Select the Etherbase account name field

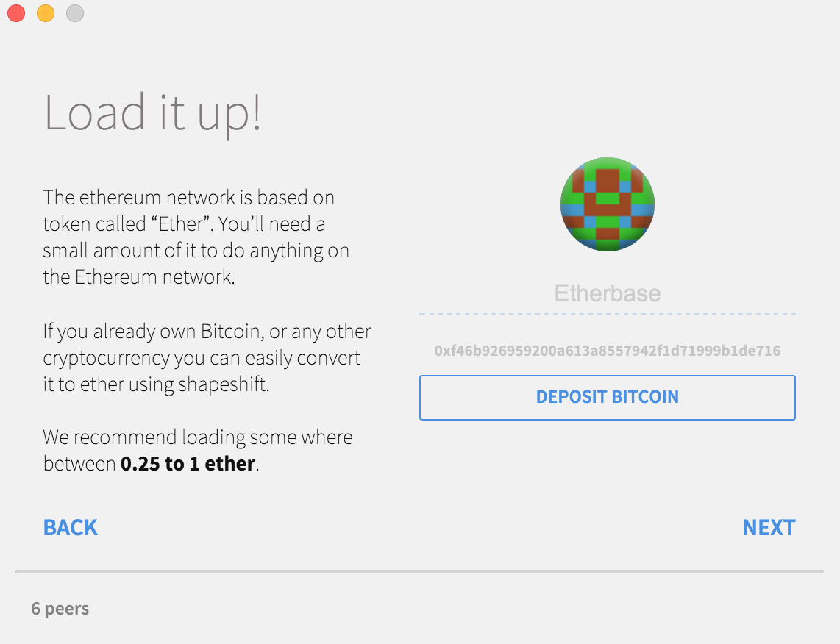tap(607, 293)
